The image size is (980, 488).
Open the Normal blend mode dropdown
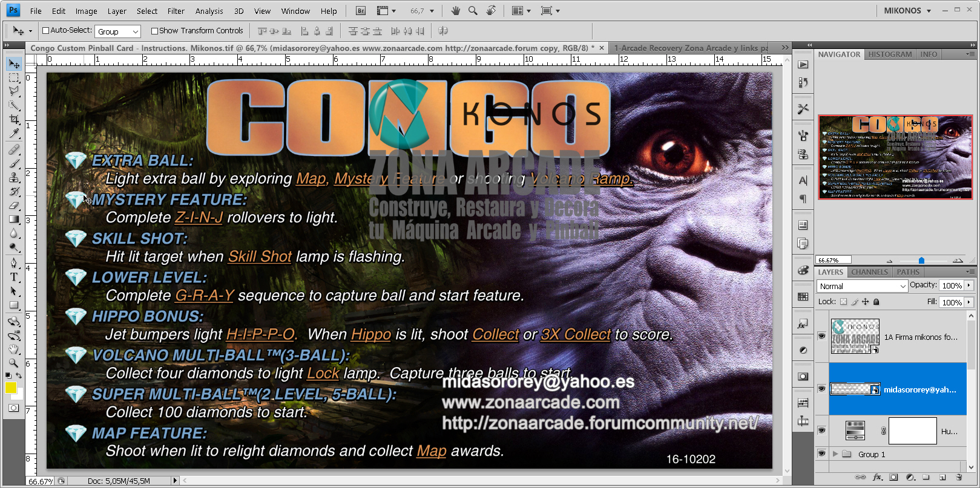coord(862,286)
